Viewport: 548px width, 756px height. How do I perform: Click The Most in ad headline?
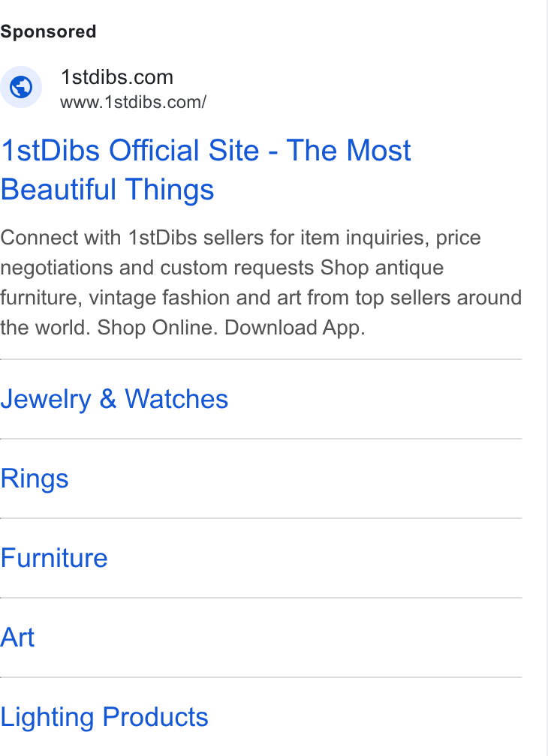click(348, 151)
